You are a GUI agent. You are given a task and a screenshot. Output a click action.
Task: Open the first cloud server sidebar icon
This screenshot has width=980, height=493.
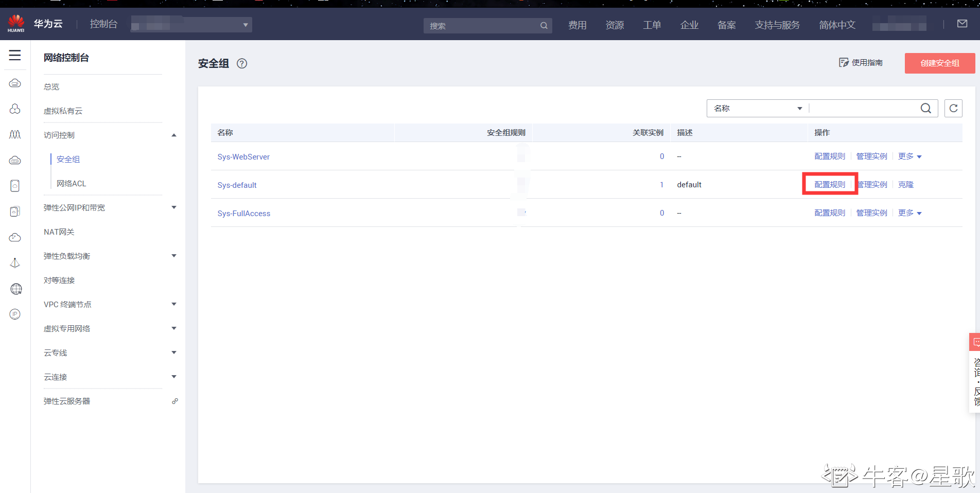(x=15, y=83)
